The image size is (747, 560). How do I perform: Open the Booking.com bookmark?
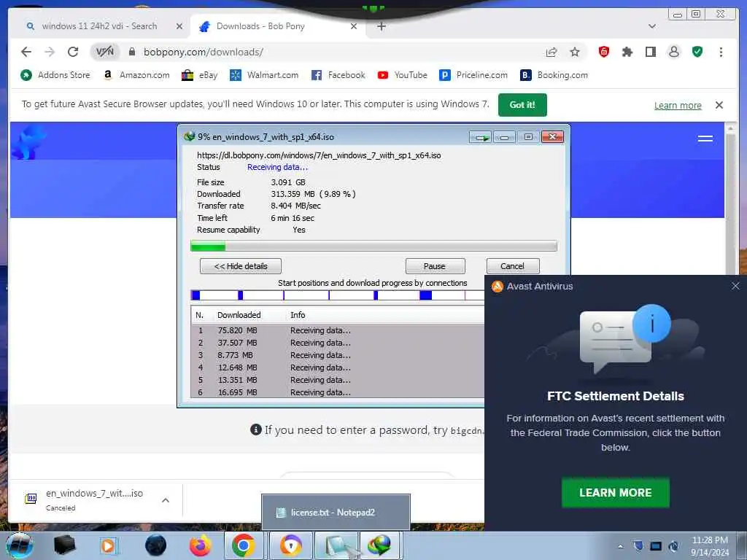554,75
